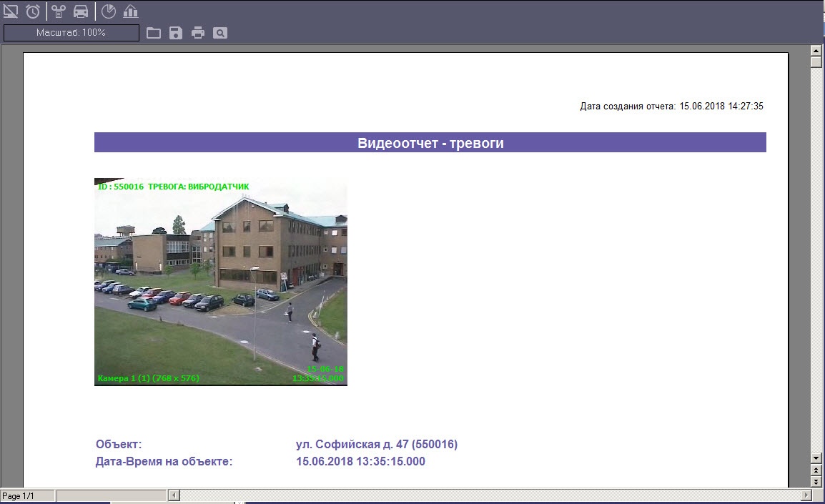Click the magnifier search icon
The image size is (825, 504).
tap(220, 33)
